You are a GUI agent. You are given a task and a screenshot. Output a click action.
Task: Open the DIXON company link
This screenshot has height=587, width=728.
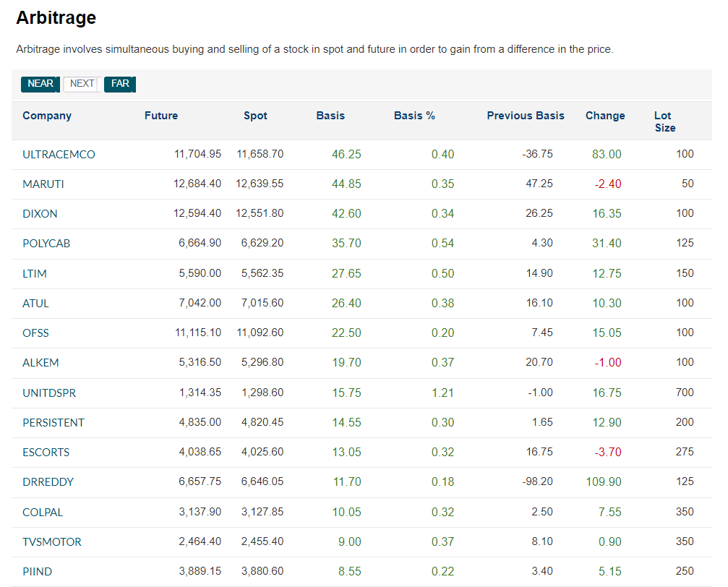click(x=40, y=214)
